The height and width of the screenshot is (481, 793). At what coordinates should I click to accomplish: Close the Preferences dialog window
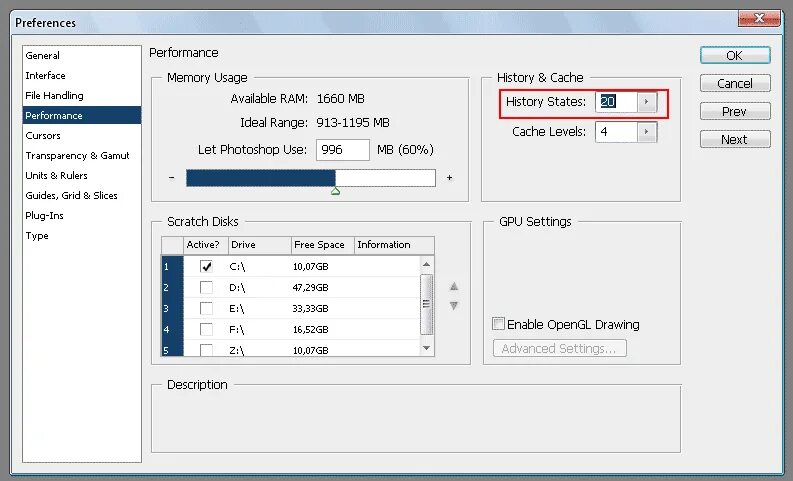(x=759, y=19)
